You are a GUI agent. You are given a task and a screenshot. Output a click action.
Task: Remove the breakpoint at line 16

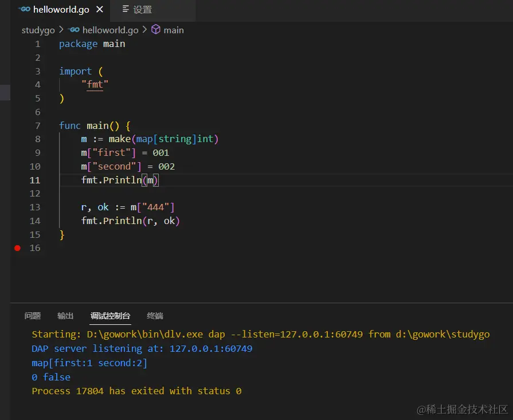17,248
